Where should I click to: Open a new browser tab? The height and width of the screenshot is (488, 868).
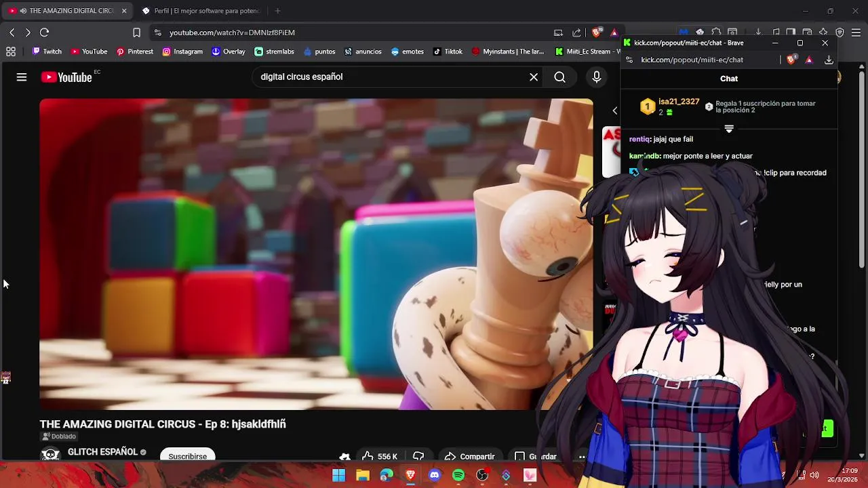pyautogui.click(x=277, y=11)
